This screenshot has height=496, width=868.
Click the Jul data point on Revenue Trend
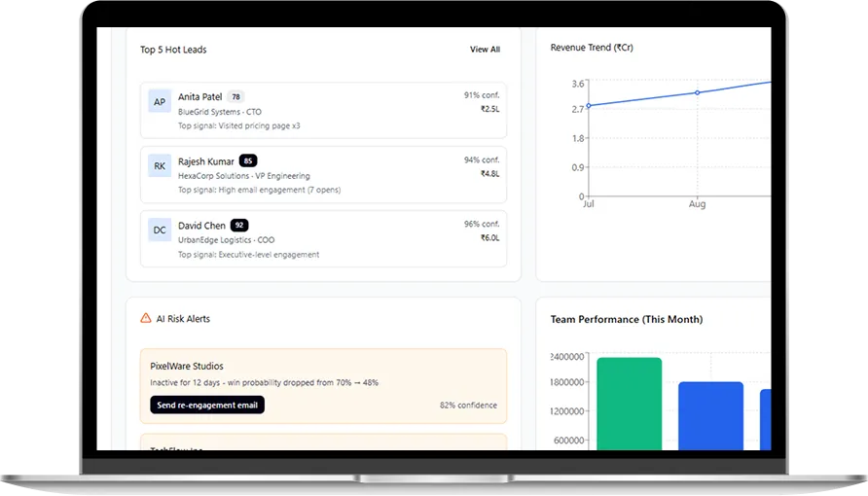coord(589,105)
